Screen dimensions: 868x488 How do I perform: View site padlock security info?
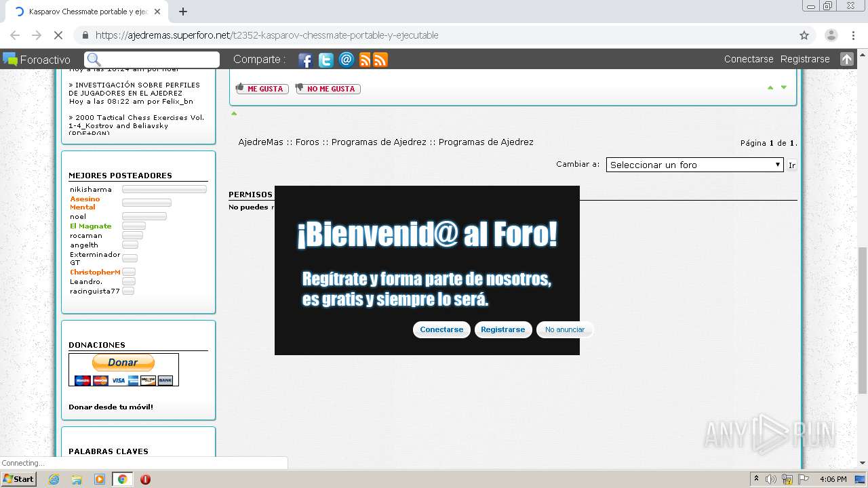pos(85,35)
